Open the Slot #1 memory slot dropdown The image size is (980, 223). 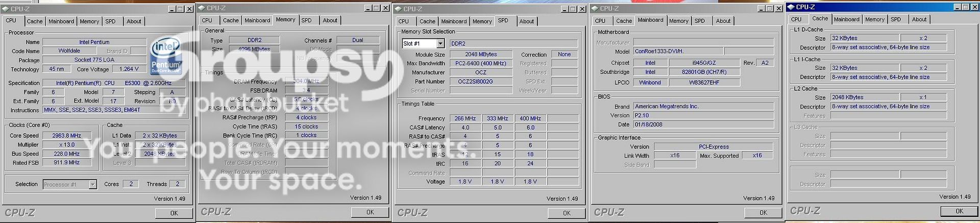pyautogui.click(x=440, y=43)
